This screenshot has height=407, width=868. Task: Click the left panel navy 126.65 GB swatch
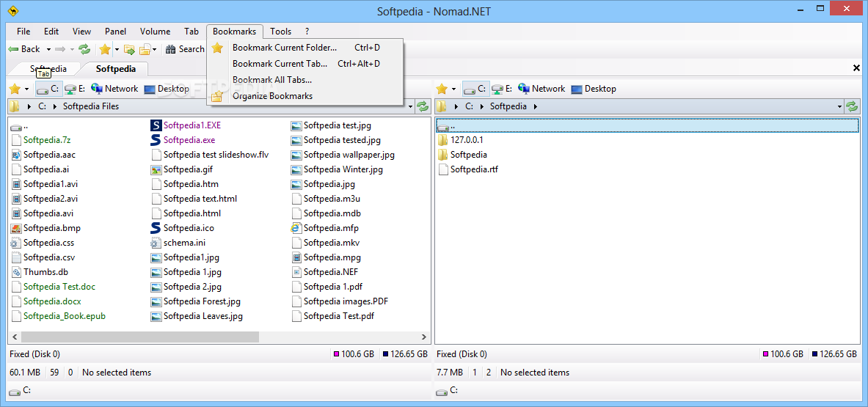pyautogui.click(x=385, y=354)
